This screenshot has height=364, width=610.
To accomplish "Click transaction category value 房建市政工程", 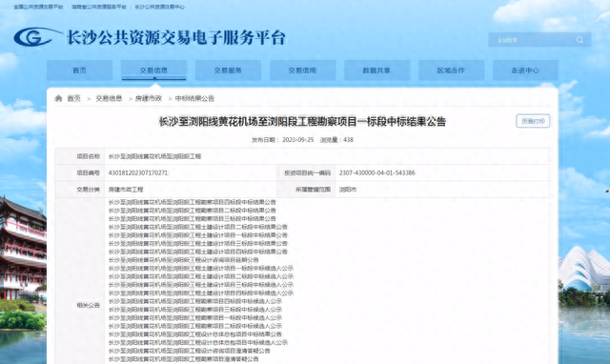I will click(x=126, y=190).
